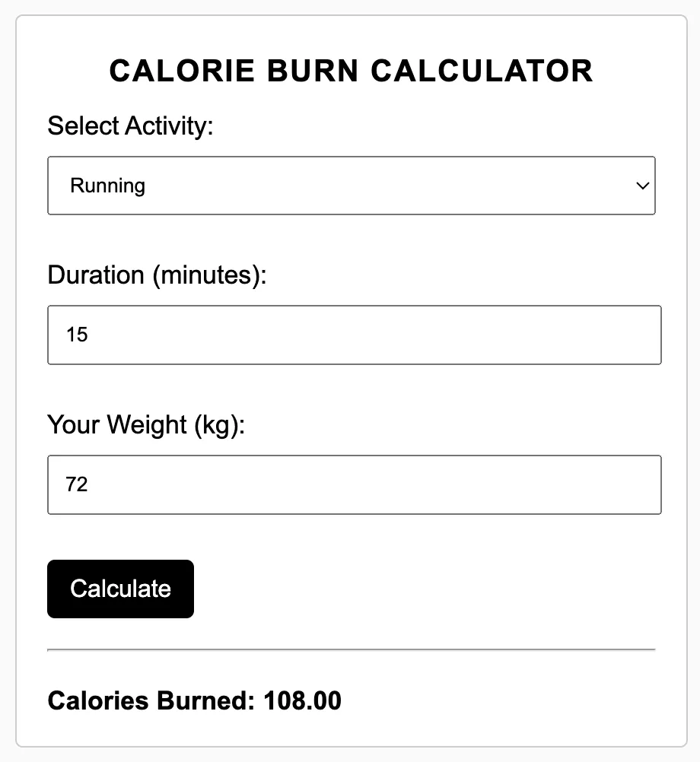
Task: Click the activity selector showing Running
Action: pyautogui.click(x=350, y=186)
